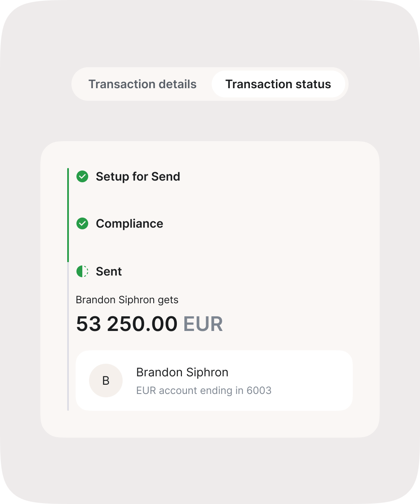Click the grey EUR currency label
The width and height of the screenshot is (420, 504).
(x=203, y=324)
